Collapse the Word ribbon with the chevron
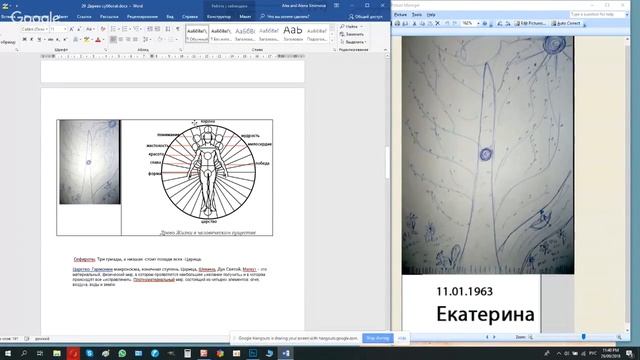Screen dimensions: 640x360 pos(385,49)
